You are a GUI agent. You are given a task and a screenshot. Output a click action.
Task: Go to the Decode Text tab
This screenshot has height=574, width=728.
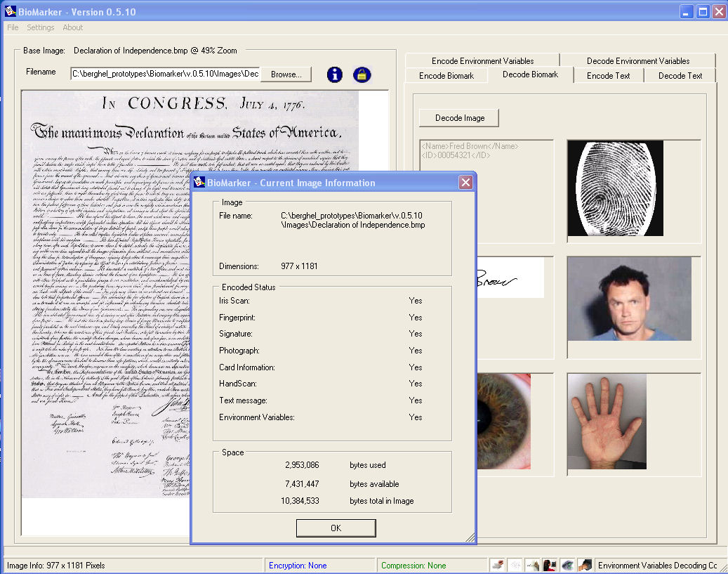click(680, 76)
